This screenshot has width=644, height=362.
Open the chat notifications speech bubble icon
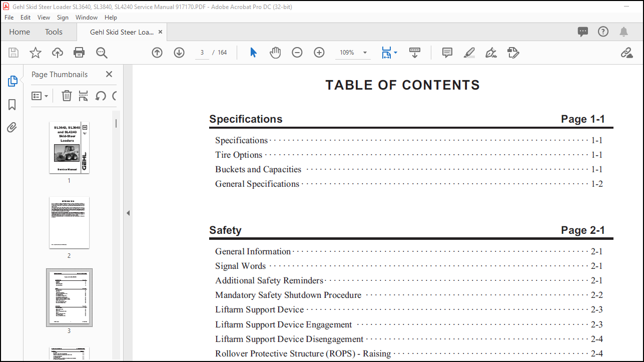pos(583,32)
